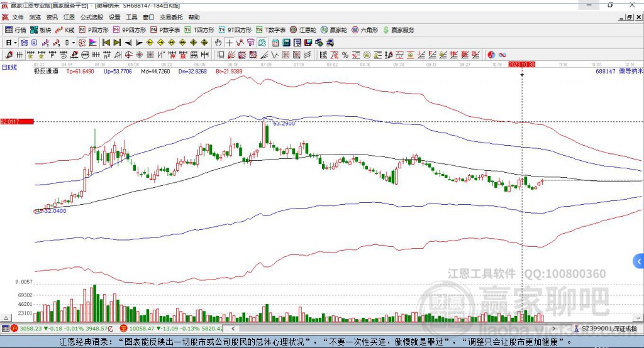Image resolution: width=644 pixels, height=348 pixels.
Task: Open the P数字表 tool
Action: [165, 30]
